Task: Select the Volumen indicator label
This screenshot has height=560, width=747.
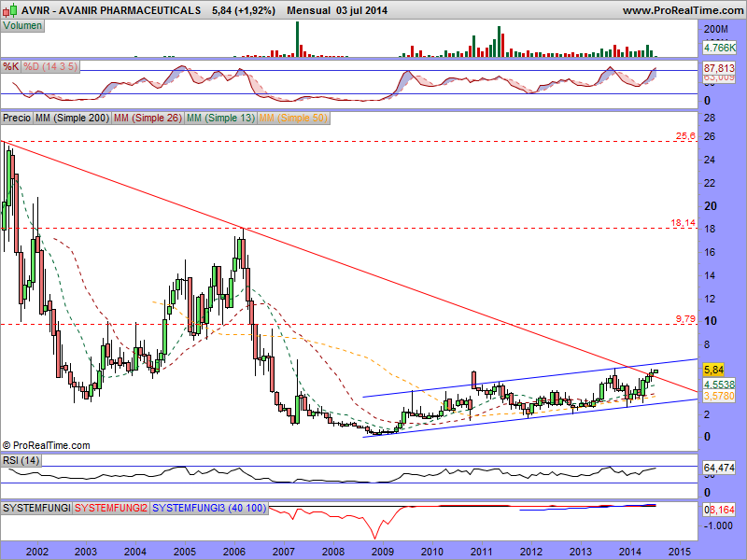Action: (x=22, y=26)
